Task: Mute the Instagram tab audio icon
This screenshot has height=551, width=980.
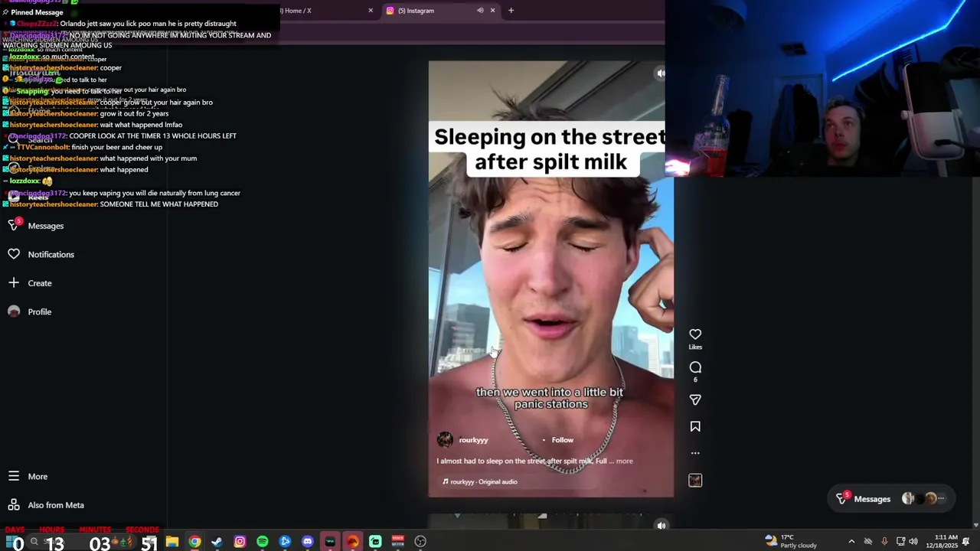Action: 480,11
